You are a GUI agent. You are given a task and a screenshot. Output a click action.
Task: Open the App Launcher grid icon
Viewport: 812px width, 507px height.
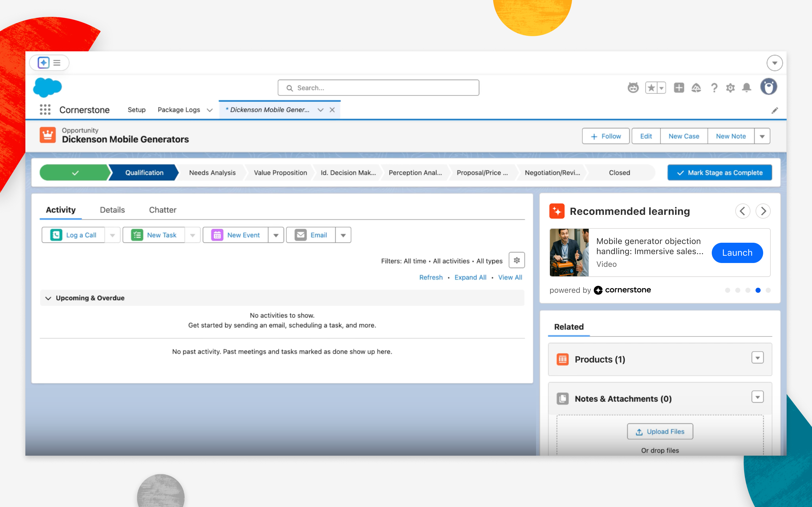[x=45, y=110]
